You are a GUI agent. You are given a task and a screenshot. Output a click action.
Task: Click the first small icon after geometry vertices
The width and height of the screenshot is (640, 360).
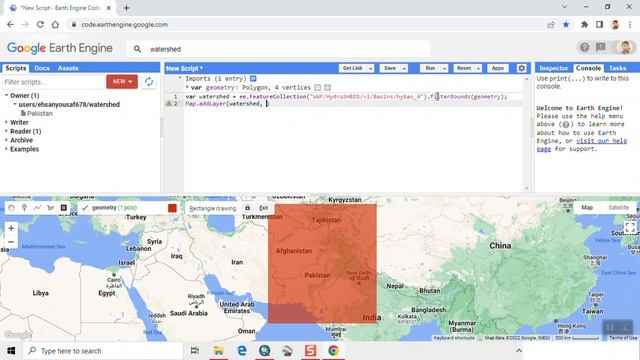coord(318,87)
